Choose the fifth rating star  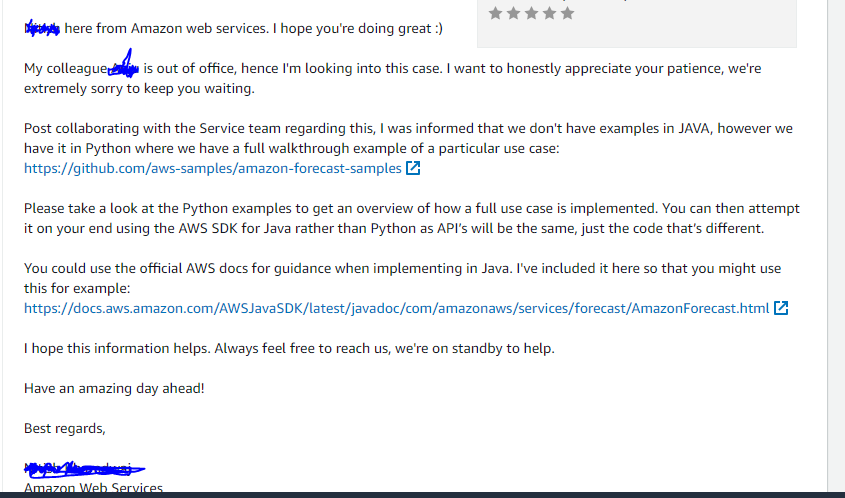coord(567,13)
